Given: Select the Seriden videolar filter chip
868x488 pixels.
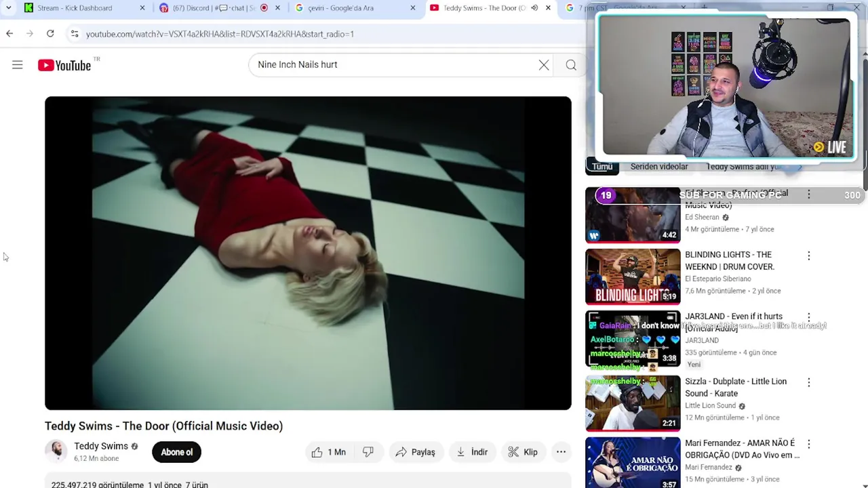Looking at the screenshot, I should tap(659, 167).
